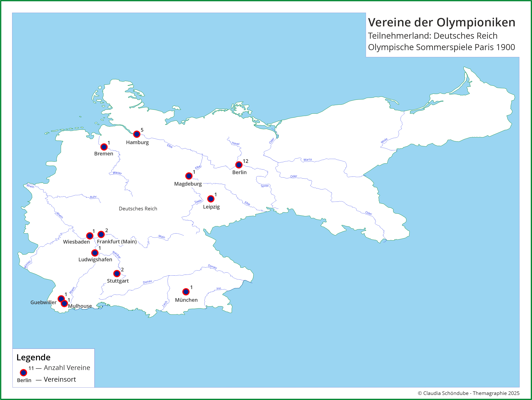Click 'Anzahl Vereine' legend entry
Image resolution: width=532 pixels, height=400 pixels.
67,368
